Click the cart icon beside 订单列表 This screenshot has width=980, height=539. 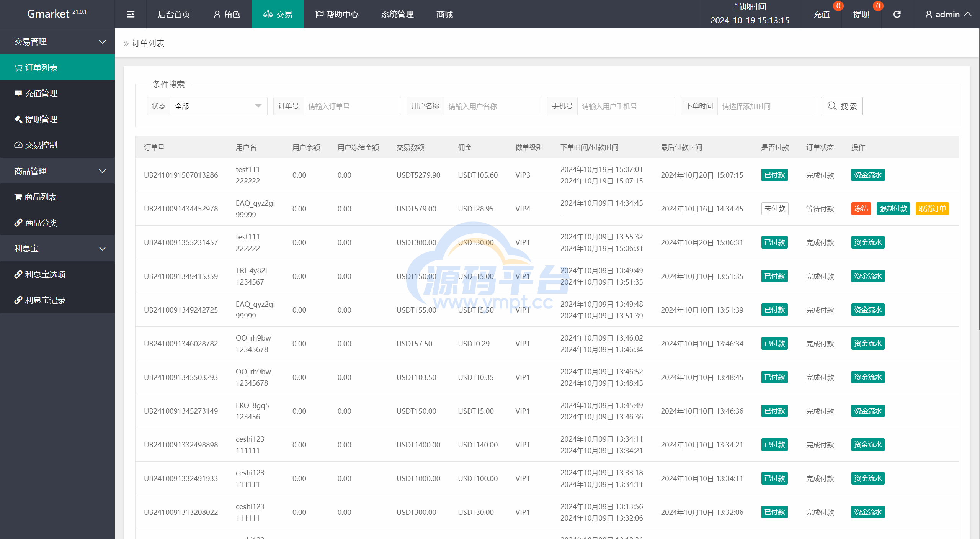18,67
